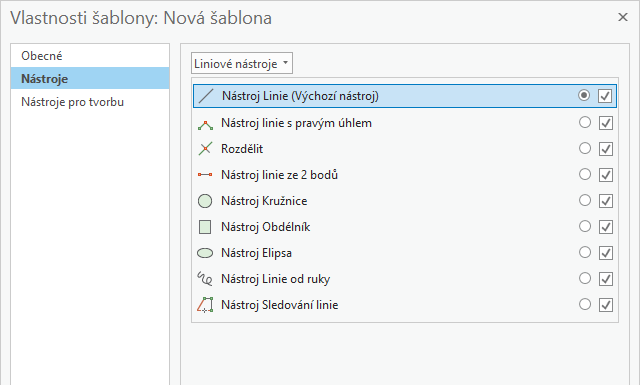Switch to the Obecné tab

pos(90,56)
